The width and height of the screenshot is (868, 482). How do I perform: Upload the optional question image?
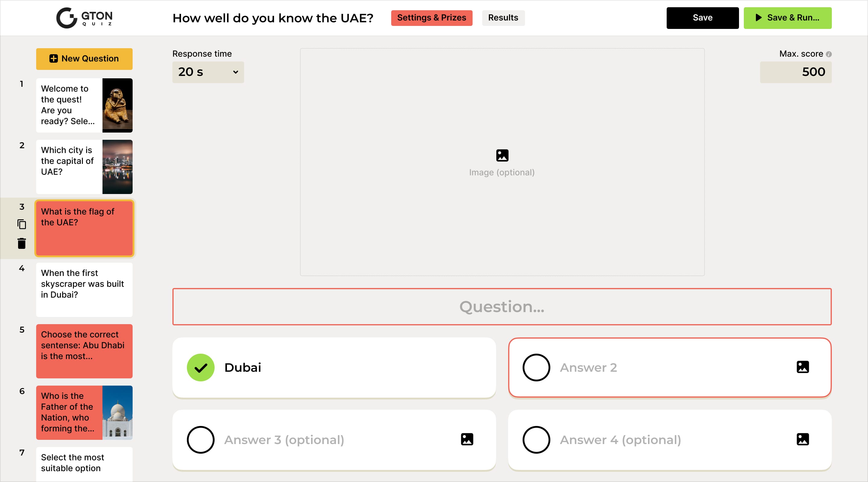[502, 162]
